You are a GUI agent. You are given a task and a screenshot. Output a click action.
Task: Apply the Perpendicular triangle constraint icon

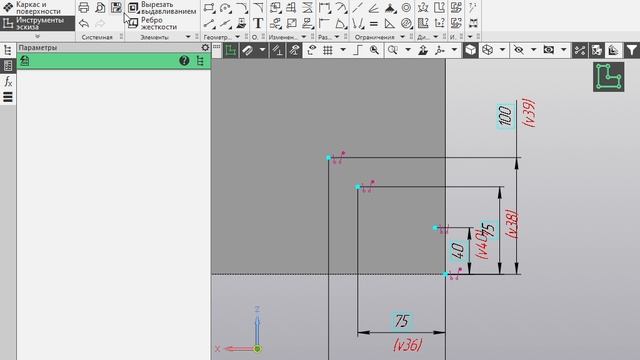pos(390,24)
